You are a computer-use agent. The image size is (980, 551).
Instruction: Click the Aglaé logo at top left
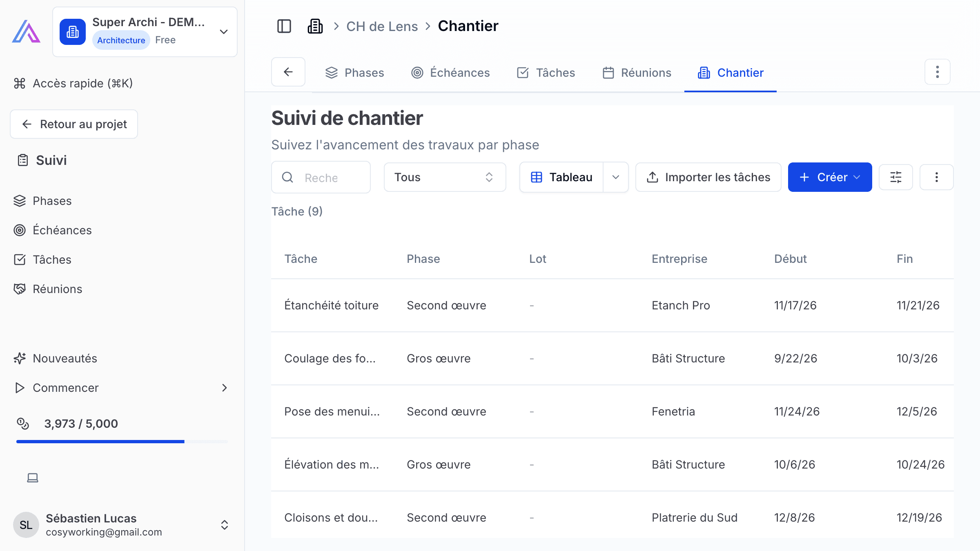(26, 32)
